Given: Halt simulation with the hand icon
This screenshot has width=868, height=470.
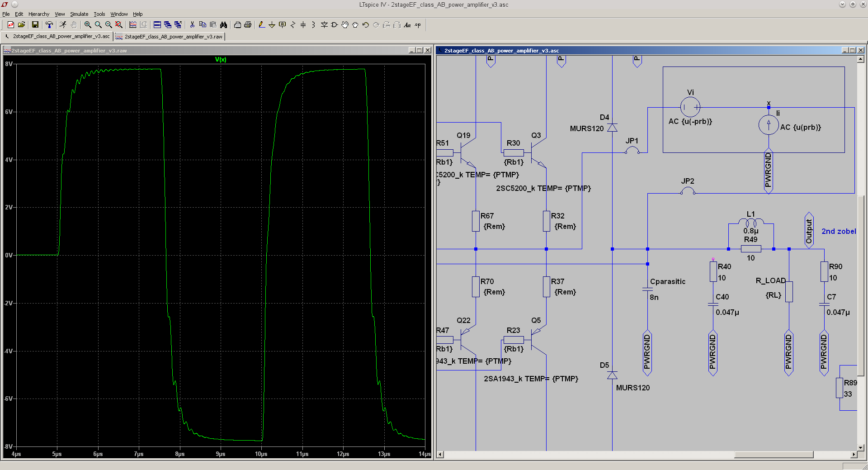Looking at the screenshot, I should coord(74,25).
